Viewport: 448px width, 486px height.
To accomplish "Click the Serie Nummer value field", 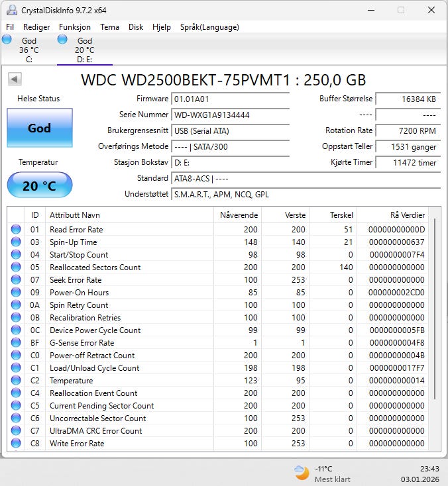I will 230,115.
